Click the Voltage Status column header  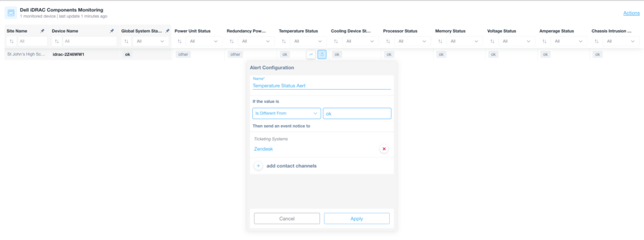point(501,31)
